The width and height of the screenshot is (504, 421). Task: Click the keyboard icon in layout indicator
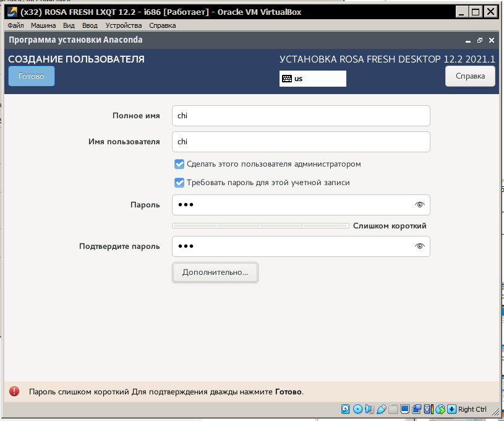287,79
